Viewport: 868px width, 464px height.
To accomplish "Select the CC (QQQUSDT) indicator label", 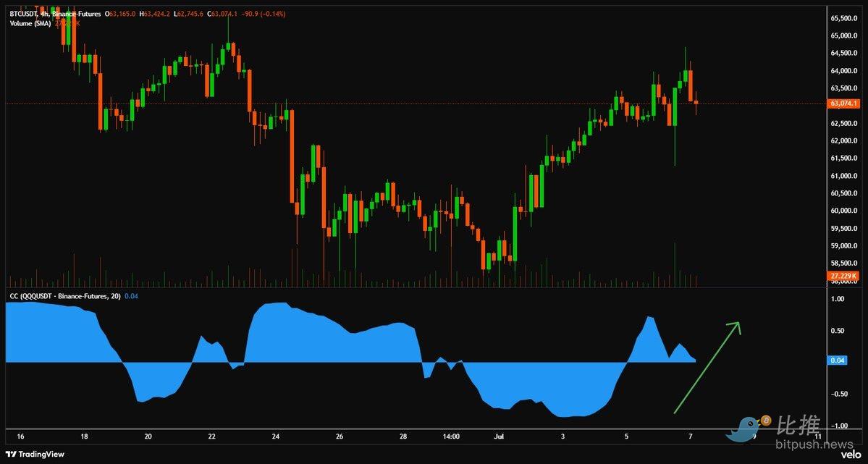I will pyautogui.click(x=65, y=296).
